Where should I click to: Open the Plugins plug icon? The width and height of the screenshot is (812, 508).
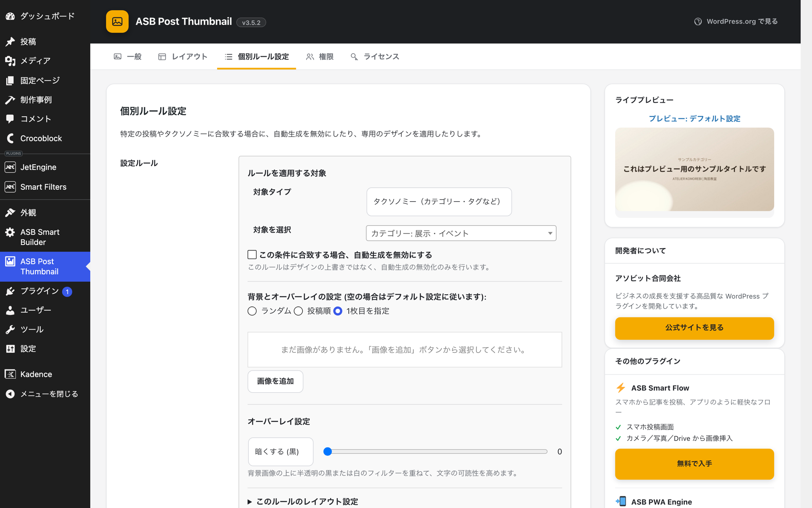click(10, 291)
